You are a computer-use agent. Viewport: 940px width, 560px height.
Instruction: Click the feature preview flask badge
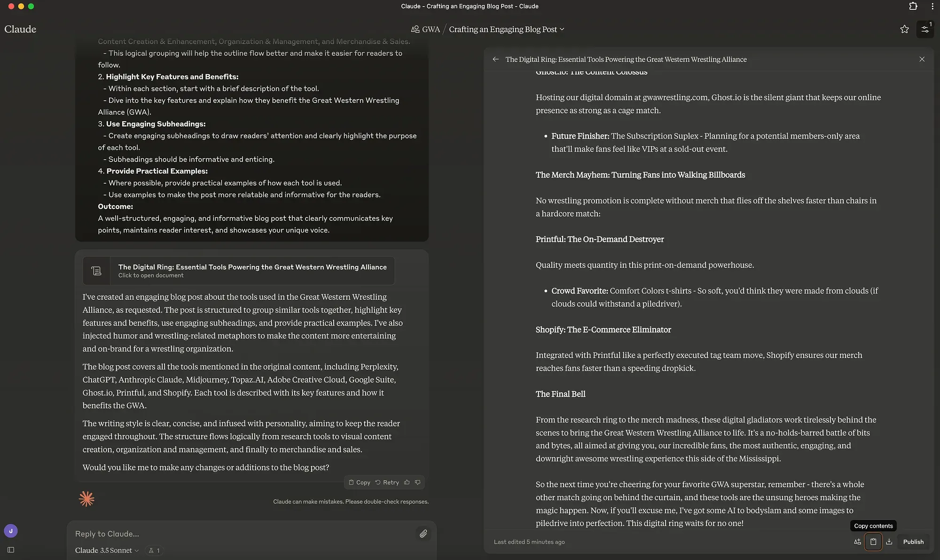pos(154,550)
